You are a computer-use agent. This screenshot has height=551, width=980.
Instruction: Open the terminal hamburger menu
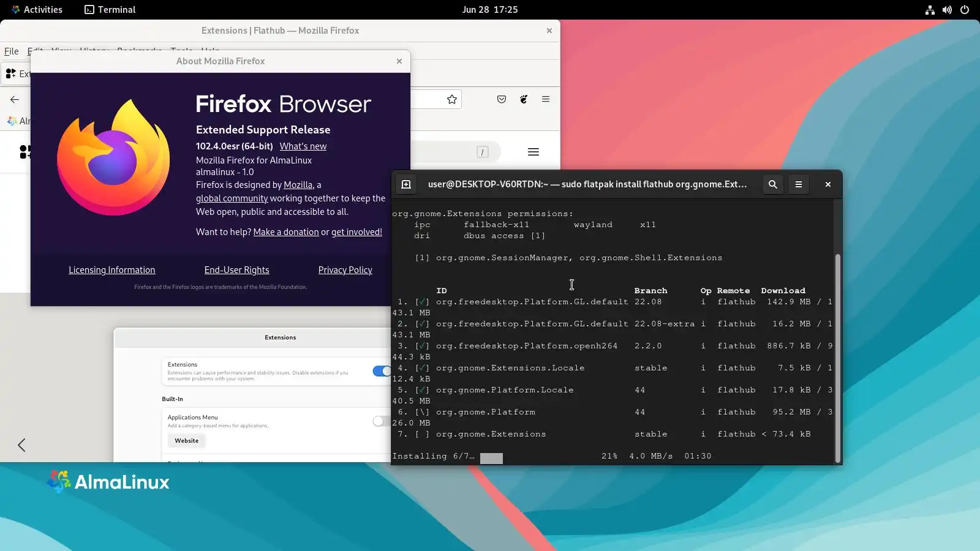click(x=799, y=184)
